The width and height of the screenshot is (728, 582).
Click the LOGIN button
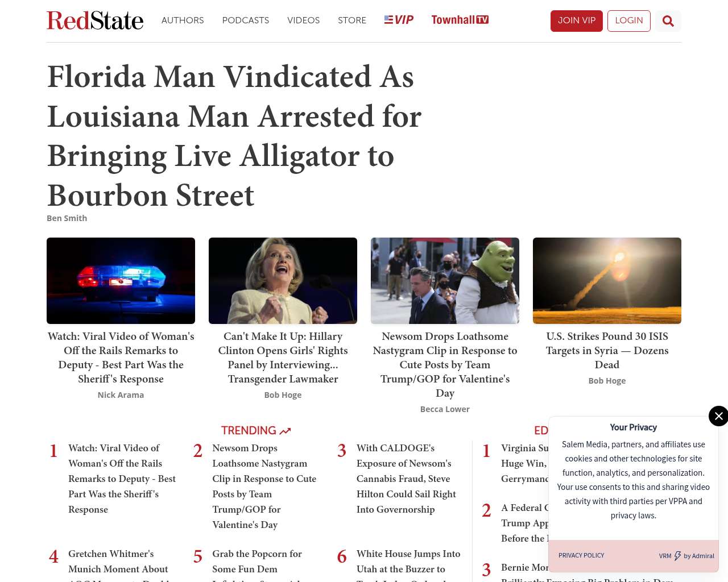click(x=629, y=21)
